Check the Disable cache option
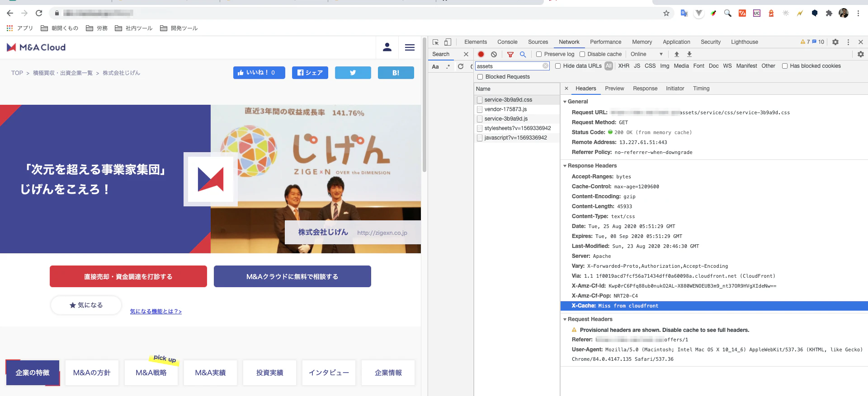 click(x=582, y=54)
